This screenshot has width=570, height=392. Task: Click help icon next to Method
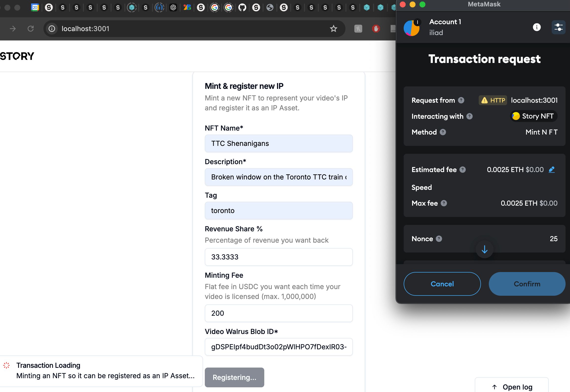pyautogui.click(x=443, y=132)
